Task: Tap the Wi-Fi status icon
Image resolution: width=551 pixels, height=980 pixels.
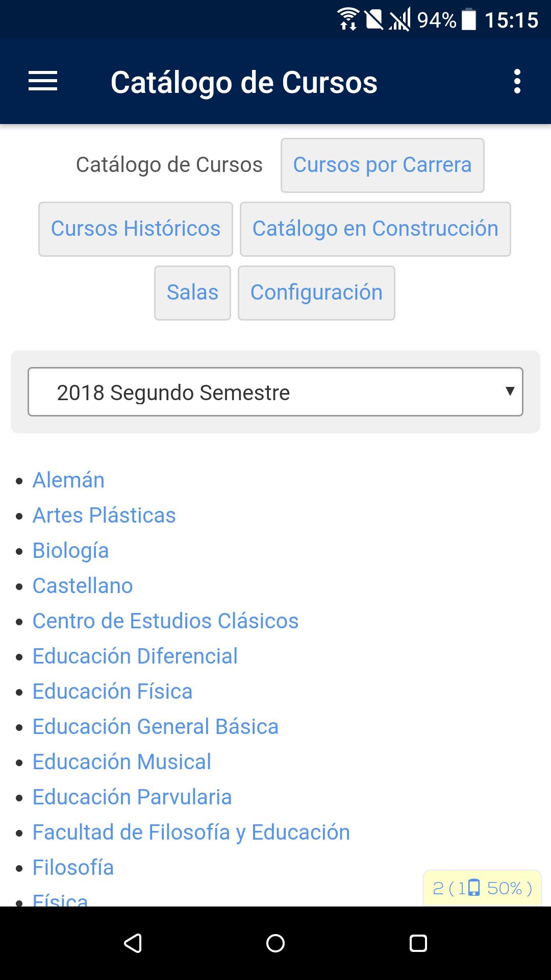Action: tap(348, 19)
